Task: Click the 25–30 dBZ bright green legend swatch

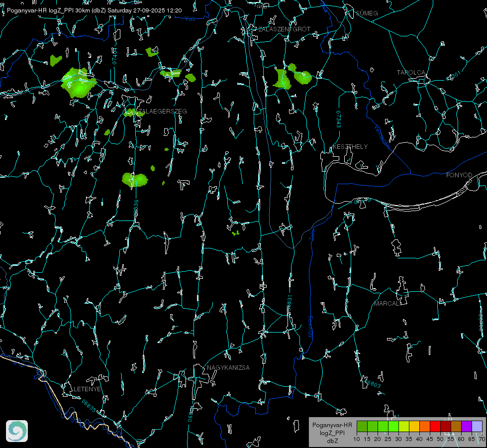Action: tap(393, 426)
